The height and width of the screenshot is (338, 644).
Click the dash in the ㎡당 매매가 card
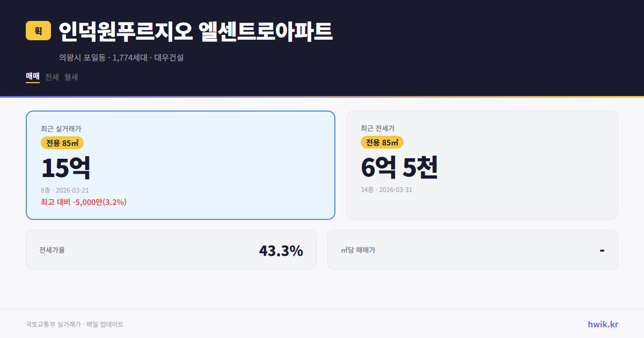coord(603,249)
